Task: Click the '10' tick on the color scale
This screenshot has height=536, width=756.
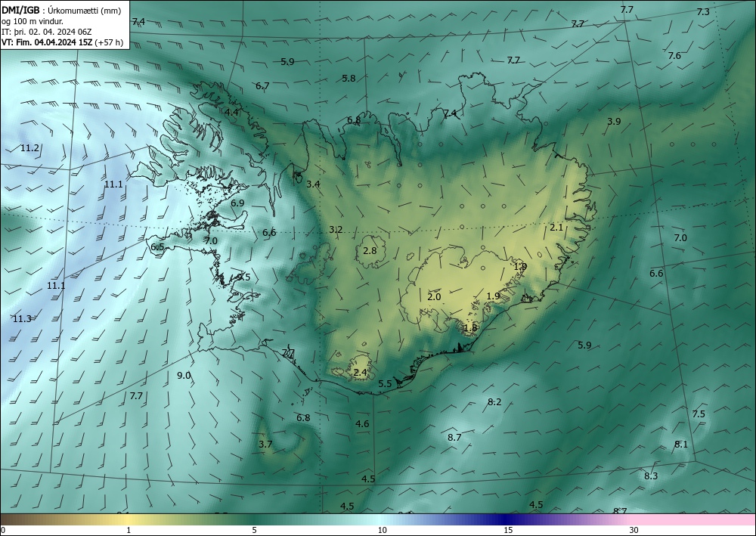Action: pos(382,531)
